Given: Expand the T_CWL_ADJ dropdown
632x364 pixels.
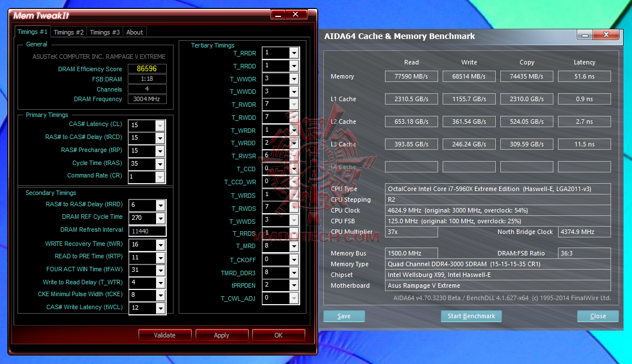Looking at the screenshot, I should 294,298.
